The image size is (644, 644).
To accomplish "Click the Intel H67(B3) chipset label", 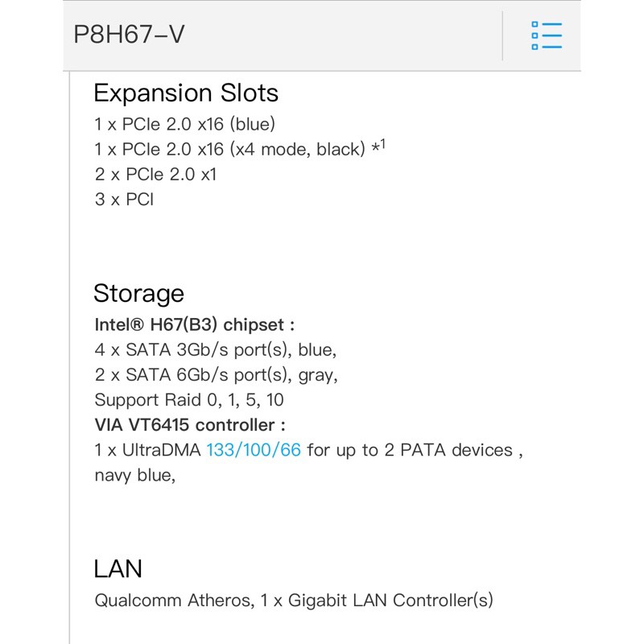I will (194, 325).
